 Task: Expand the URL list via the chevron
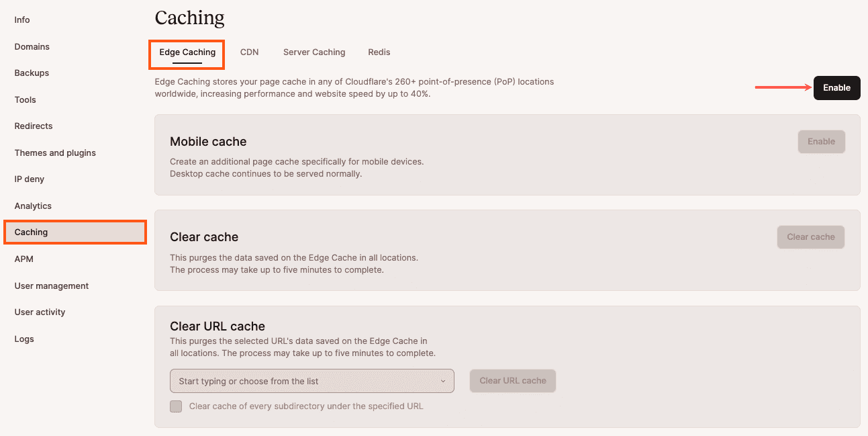pyautogui.click(x=444, y=380)
